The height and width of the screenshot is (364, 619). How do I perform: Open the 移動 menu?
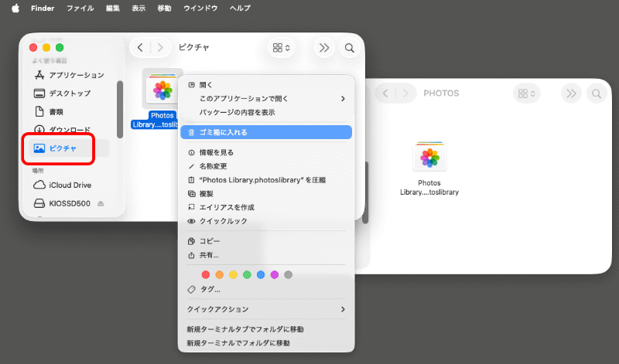click(164, 9)
